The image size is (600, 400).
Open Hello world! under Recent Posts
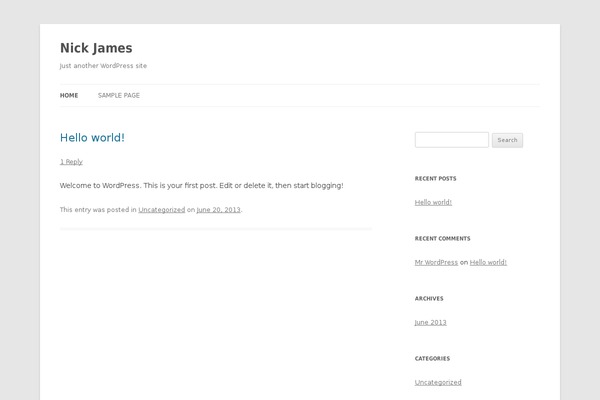(433, 202)
